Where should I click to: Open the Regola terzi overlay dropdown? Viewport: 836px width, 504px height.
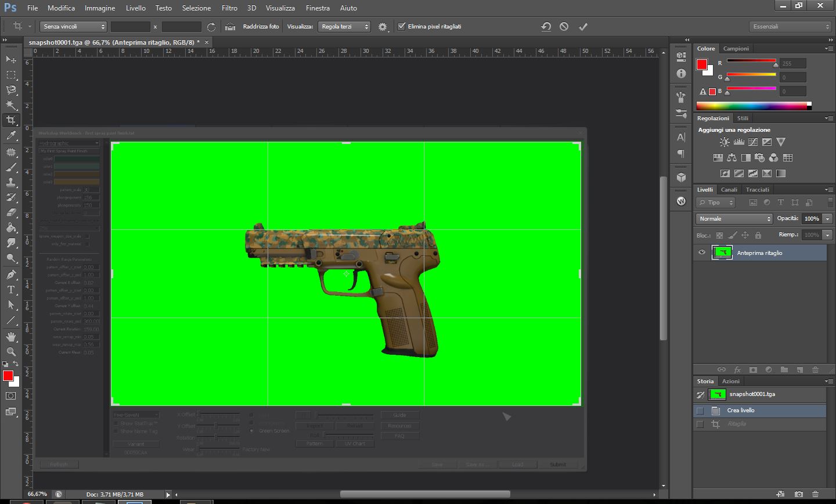344,27
